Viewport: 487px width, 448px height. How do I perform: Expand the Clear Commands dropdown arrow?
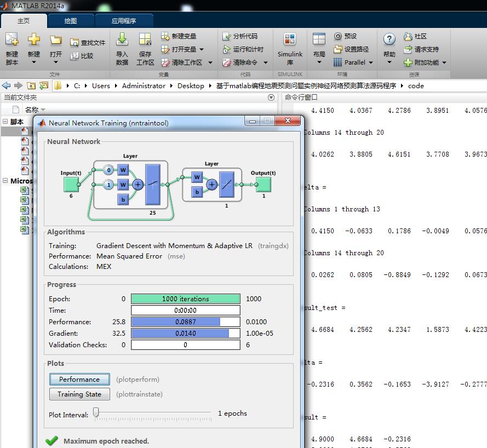(x=266, y=62)
